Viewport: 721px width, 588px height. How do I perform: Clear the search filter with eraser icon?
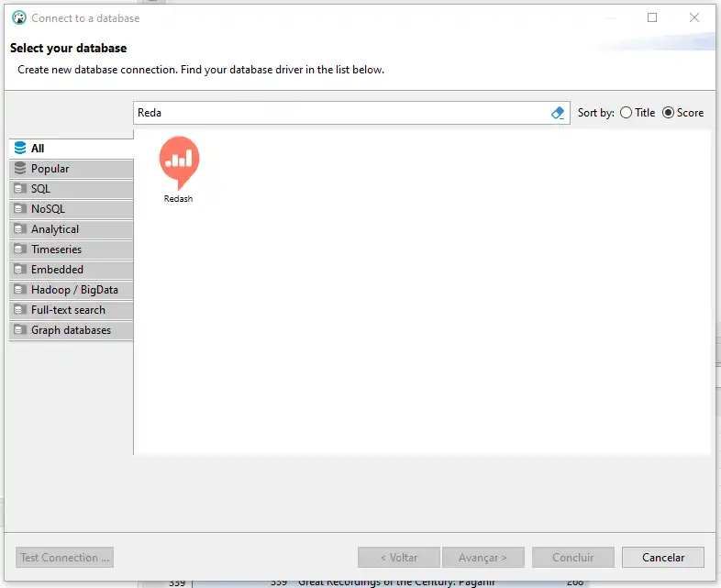(x=558, y=113)
